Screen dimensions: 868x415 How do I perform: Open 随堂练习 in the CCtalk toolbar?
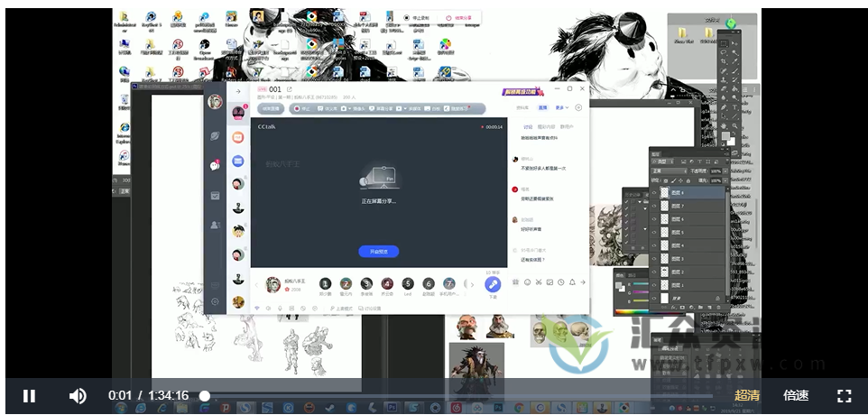457,108
